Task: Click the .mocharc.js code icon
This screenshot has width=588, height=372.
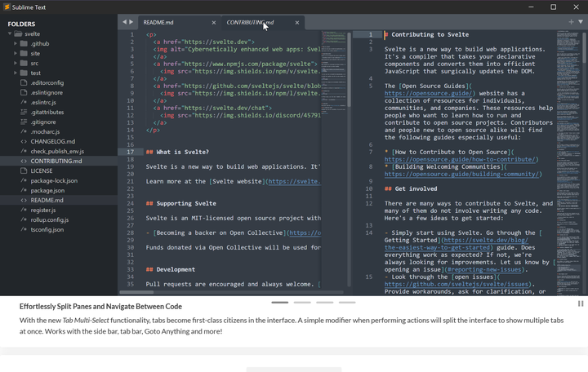Action: [24, 131]
